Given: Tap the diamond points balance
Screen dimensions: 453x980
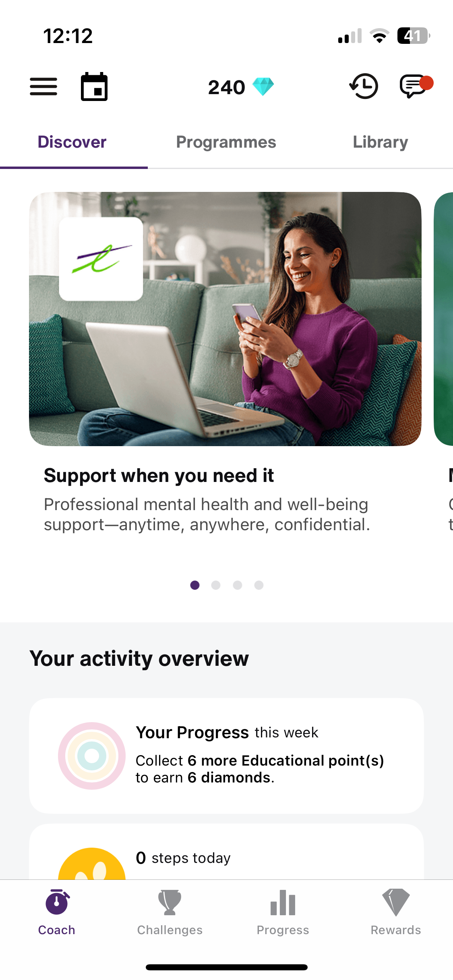Looking at the screenshot, I should (x=241, y=87).
